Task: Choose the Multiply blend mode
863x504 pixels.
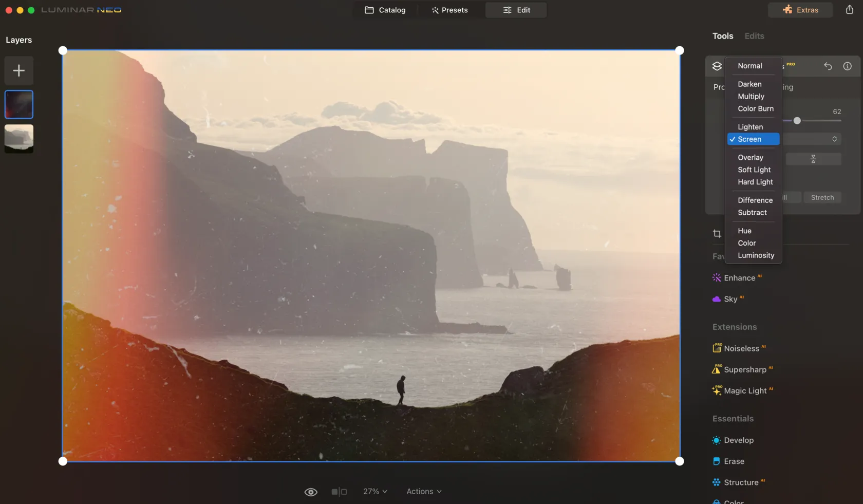Action: [x=751, y=97]
